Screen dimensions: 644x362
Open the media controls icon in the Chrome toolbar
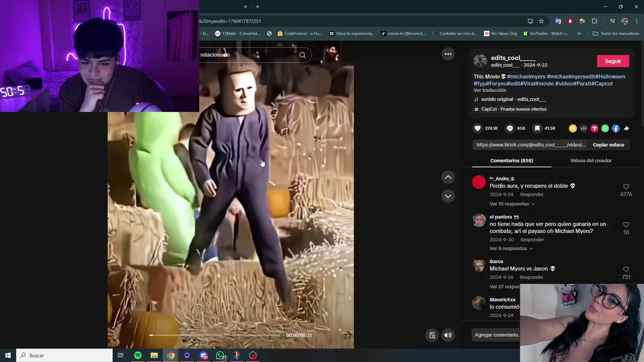tap(612, 21)
